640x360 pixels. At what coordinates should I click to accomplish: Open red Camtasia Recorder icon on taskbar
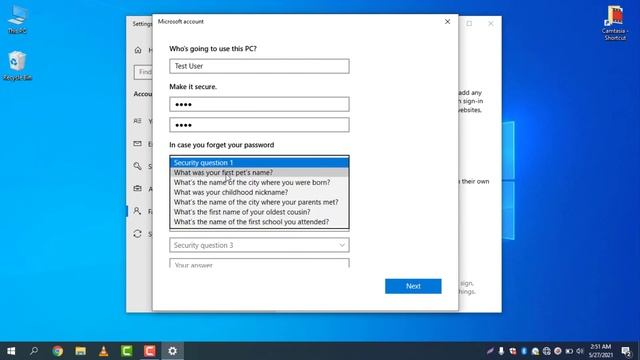point(149,351)
